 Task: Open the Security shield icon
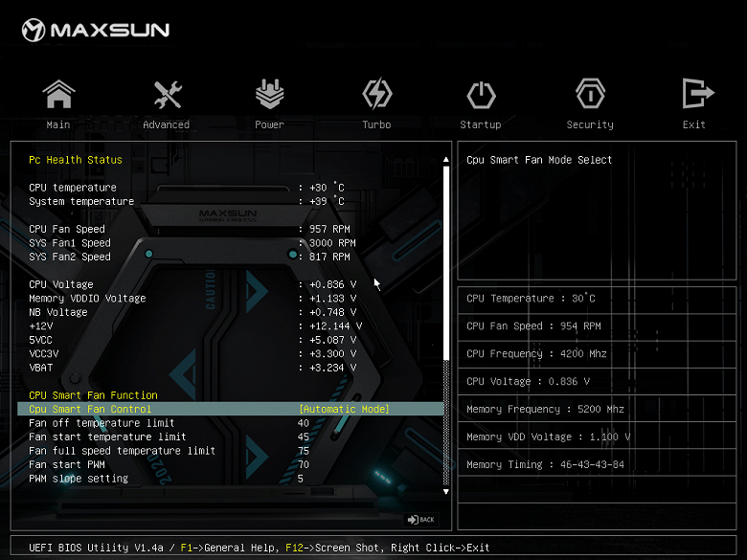point(590,95)
